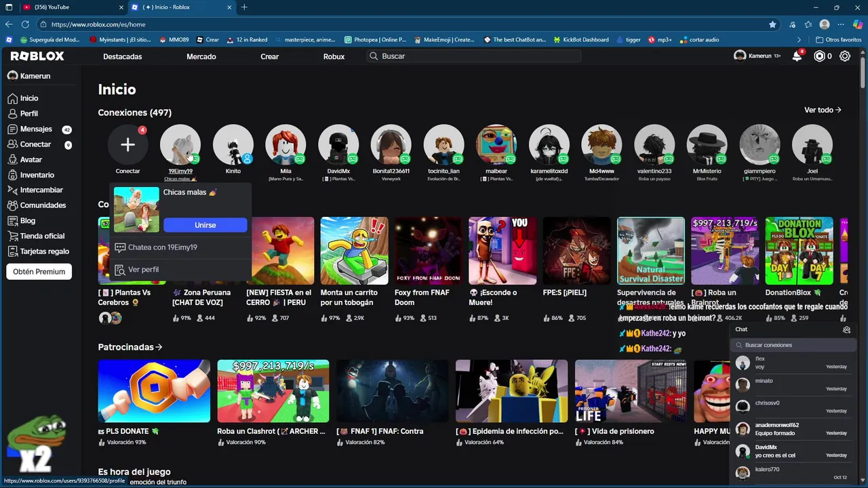The height and width of the screenshot is (488, 868).
Task: Click the Buscar search field
Action: (x=473, y=56)
